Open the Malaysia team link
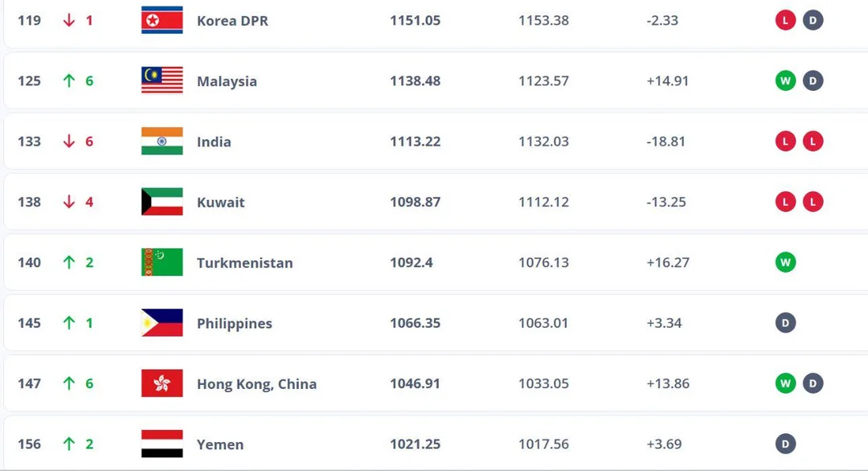Screen dimensions: 868x471 pos(227,81)
